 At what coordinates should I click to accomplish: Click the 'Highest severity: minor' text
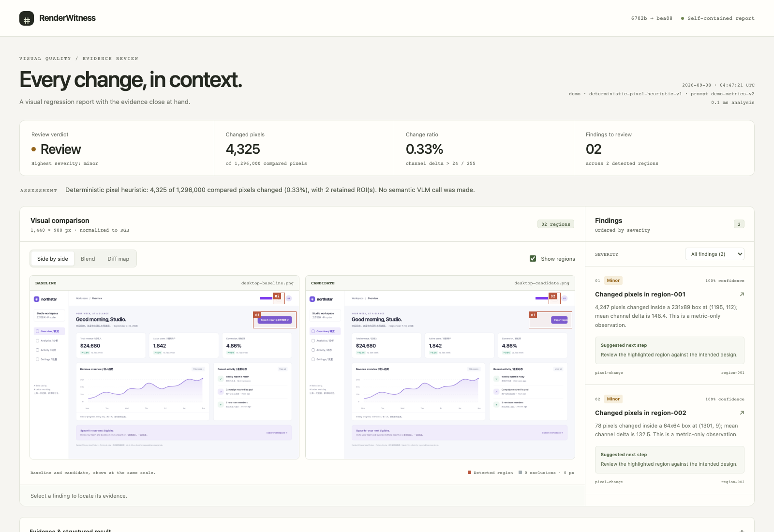pyautogui.click(x=65, y=163)
